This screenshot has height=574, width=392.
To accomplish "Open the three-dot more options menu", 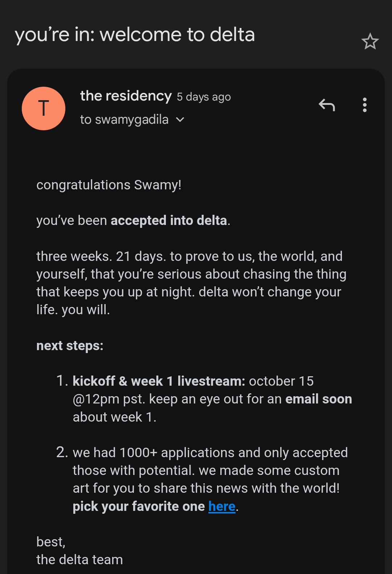I will pyautogui.click(x=364, y=105).
